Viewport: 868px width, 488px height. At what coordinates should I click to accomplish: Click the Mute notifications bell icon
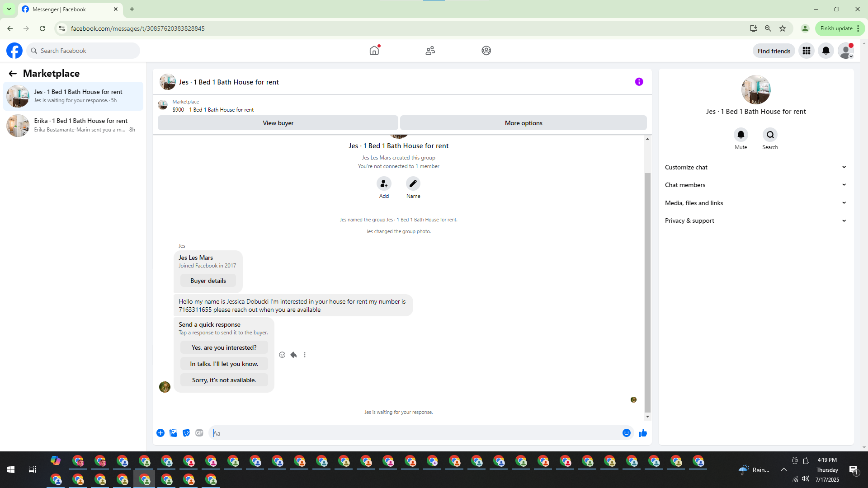[741, 135]
